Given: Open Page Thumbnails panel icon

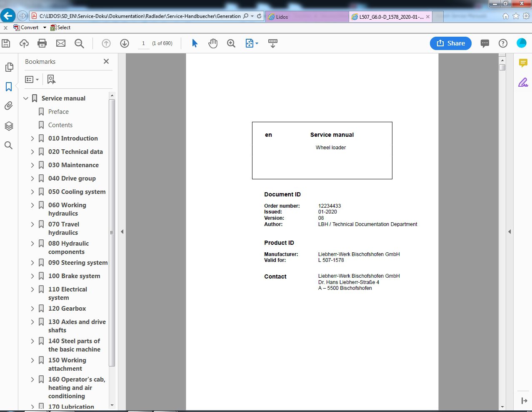Looking at the screenshot, I should pyautogui.click(x=9, y=67).
